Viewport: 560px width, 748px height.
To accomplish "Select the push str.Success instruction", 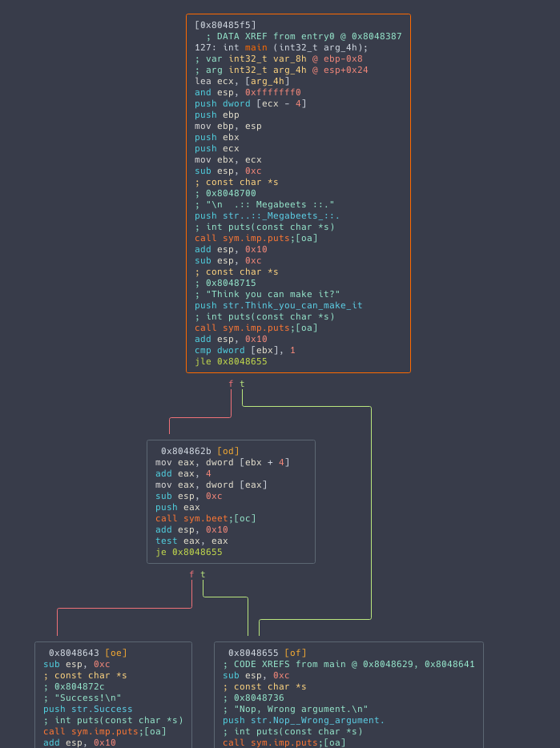I will click(x=88, y=709).
